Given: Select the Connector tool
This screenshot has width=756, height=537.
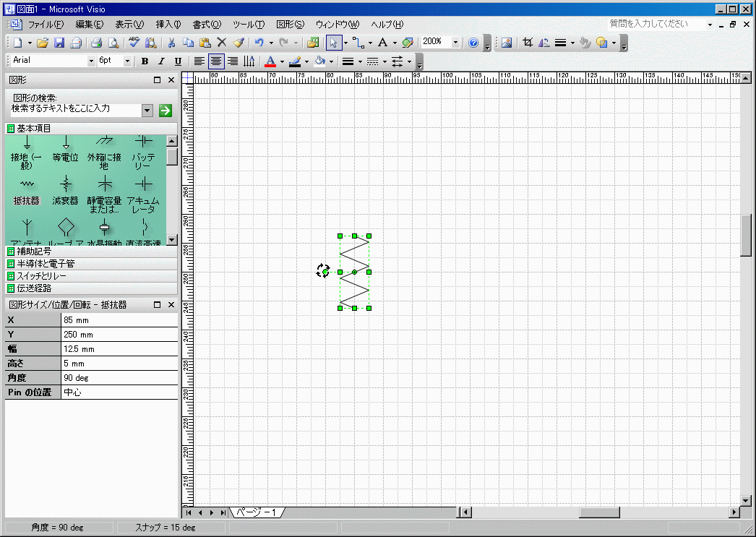Looking at the screenshot, I should pyautogui.click(x=358, y=43).
